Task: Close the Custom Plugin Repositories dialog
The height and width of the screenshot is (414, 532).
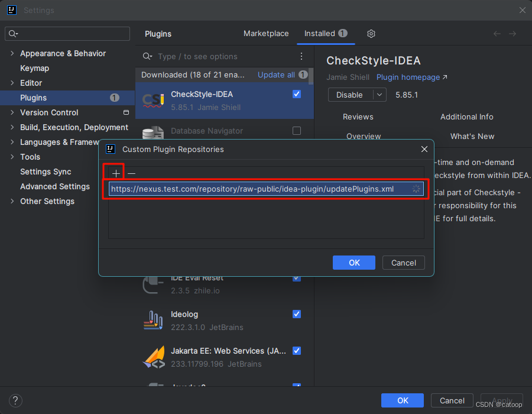Action: point(424,149)
